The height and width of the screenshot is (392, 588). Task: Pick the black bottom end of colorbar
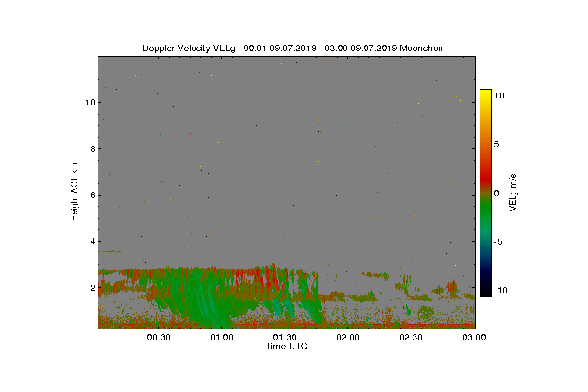(x=486, y=293)
